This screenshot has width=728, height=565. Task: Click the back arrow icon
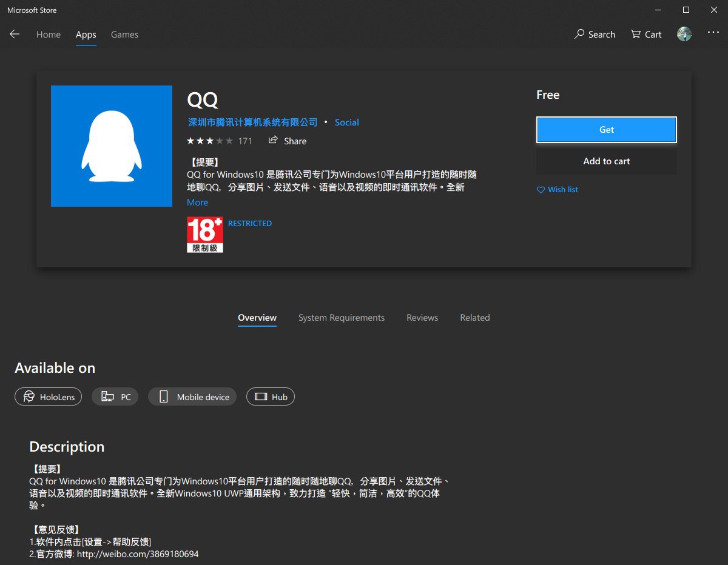click(x=15, y=35)
